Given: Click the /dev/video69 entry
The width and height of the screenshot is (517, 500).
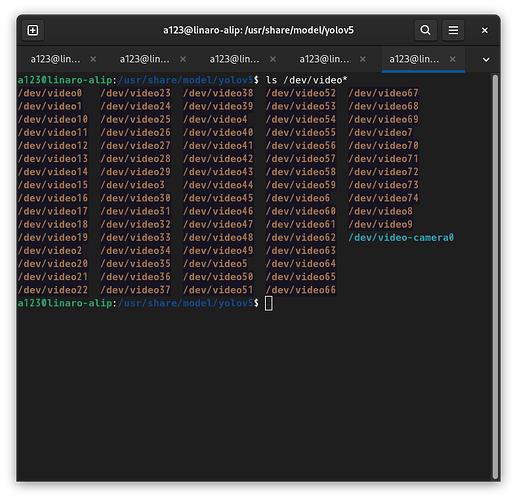Looking at the screenshot, I should click(x=384, y=119).
